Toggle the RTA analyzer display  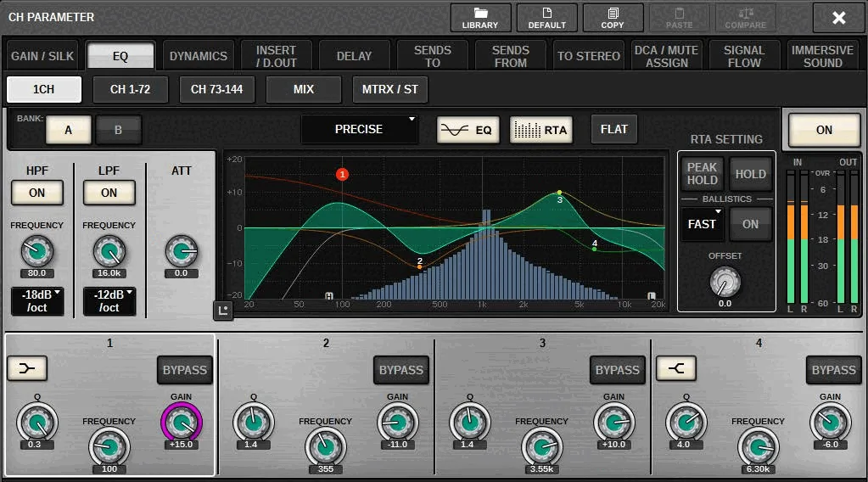(540, 130)
